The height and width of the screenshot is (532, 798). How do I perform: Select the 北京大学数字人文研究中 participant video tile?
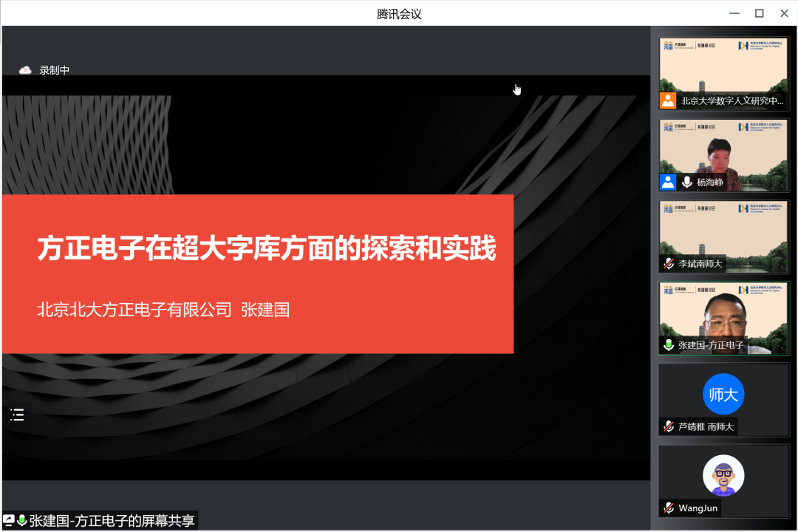click(723, 73)
